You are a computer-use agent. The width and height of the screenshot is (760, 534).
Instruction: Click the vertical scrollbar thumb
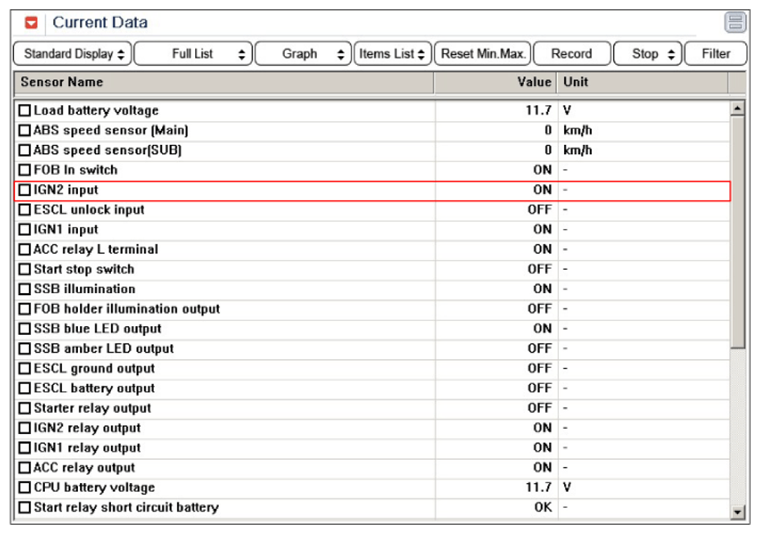738,230
